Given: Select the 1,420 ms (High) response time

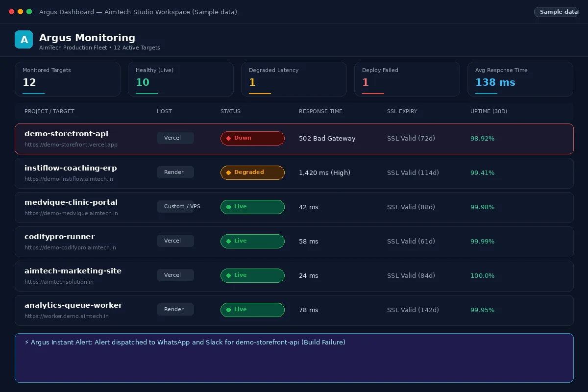Looking at the screenshot, I should [x=324, y=172].
